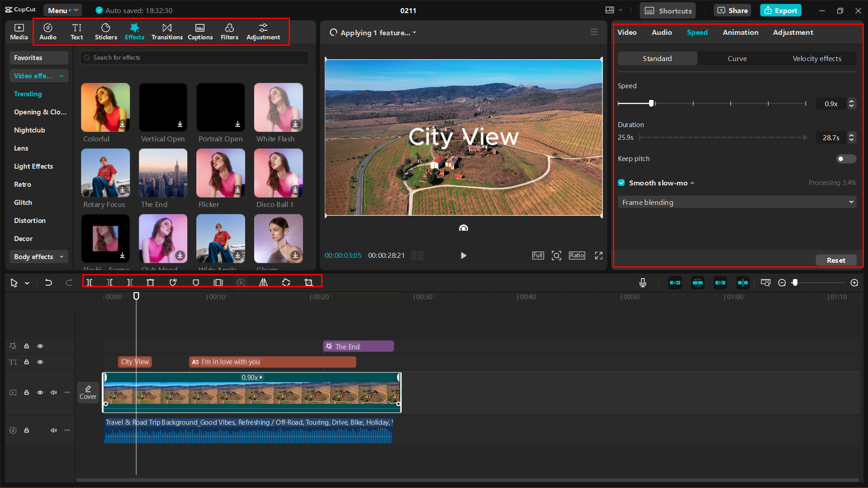Play the video preview

(463, 256)
